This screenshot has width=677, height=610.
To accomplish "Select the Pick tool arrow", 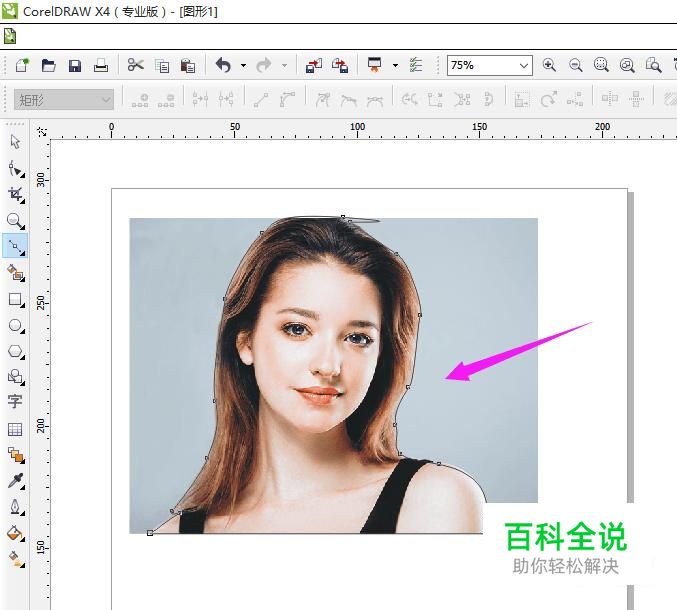I will tap(15, 142).
